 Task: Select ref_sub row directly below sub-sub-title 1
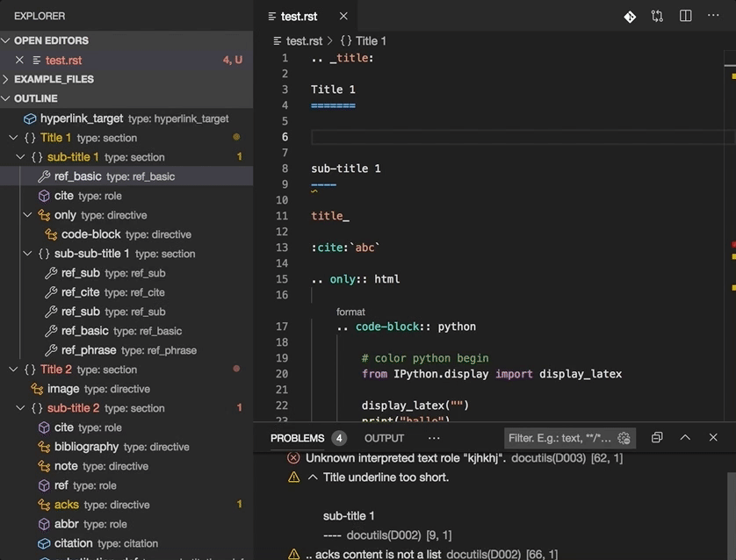(126, 273)
